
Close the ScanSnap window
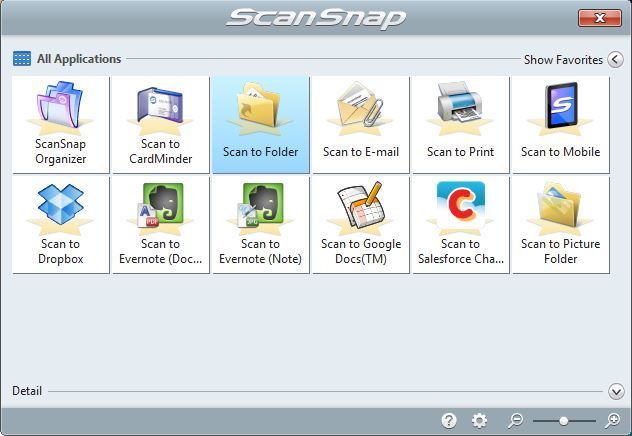click(x=599, y=18)
